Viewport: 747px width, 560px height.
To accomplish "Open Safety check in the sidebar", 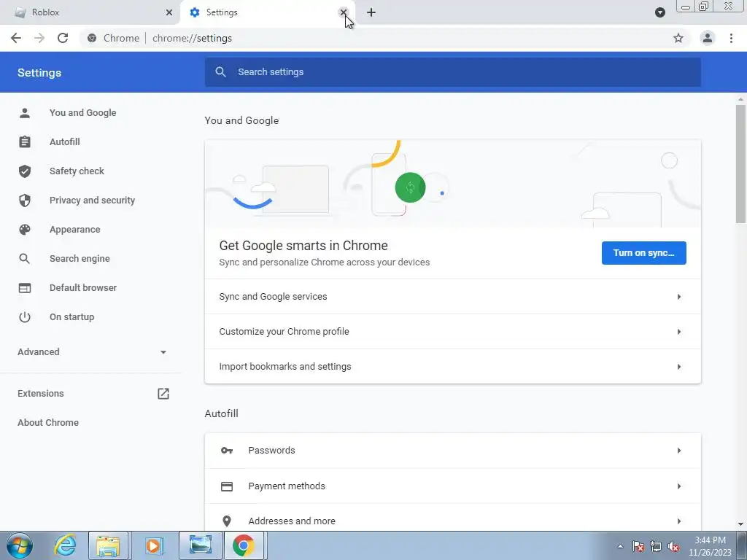I will 77,171.
